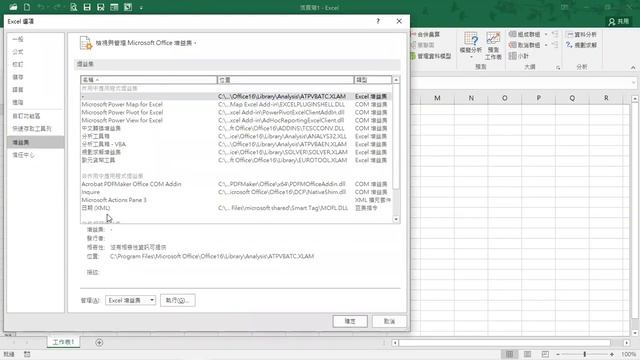This screenshot has width=640, height=360.
Task: Expand the formula bar with the chevron
Action: pyautogui.click(x=633, y=83)
